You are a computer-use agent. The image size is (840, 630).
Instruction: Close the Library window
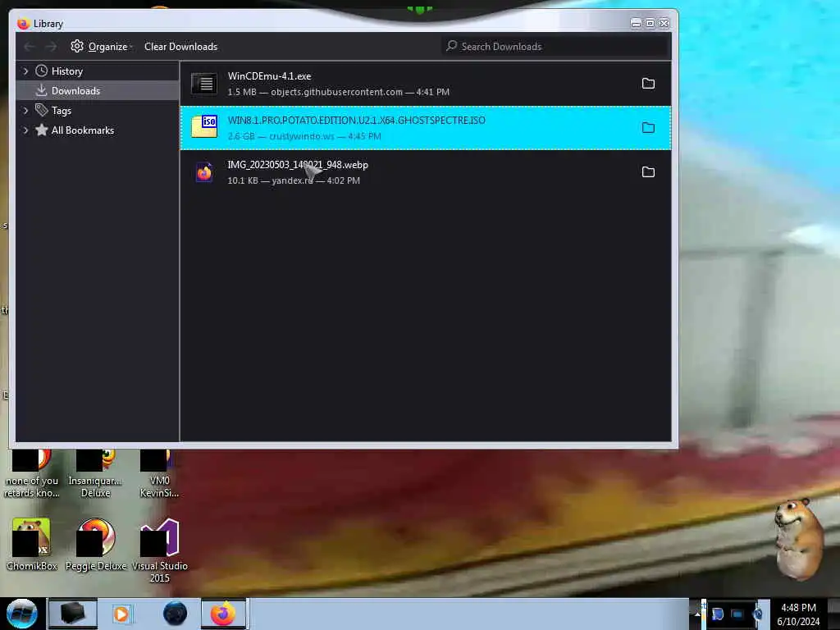coord(664,23)
